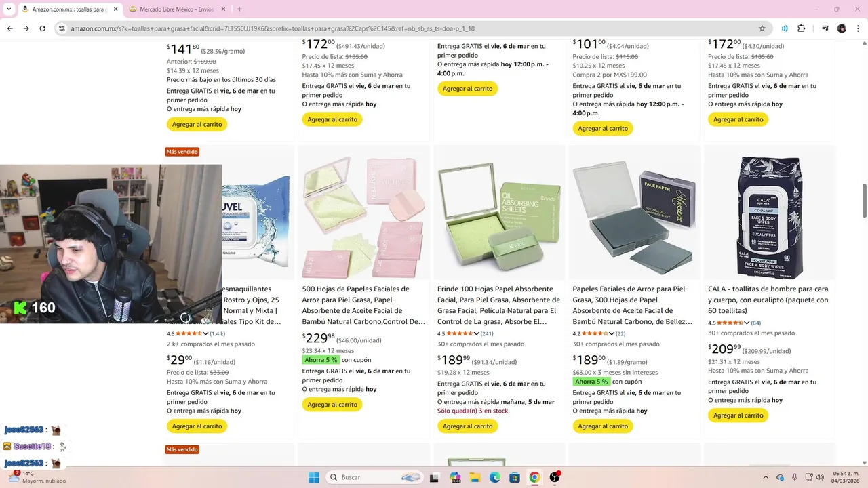Open the Microsoft Store taskbar icon
The image size is (868, 488).
(515, 477)
